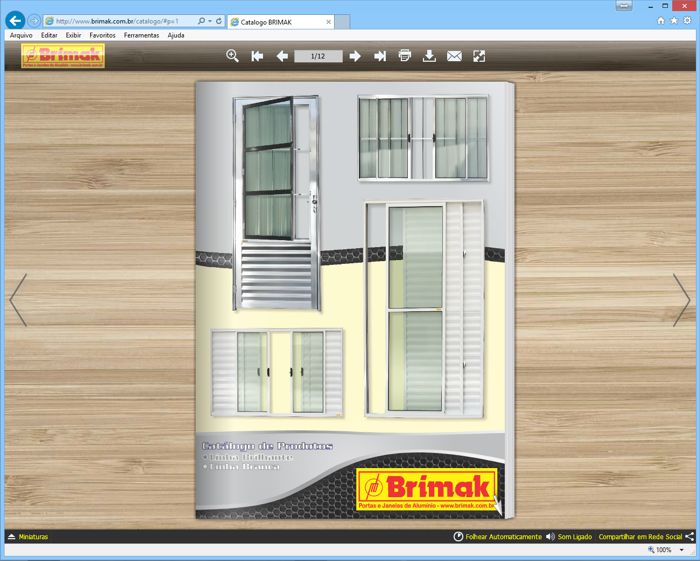Expand the Miniaturas thumbnails panel
This screenshot has height=561, width=700.
[28, 537]
